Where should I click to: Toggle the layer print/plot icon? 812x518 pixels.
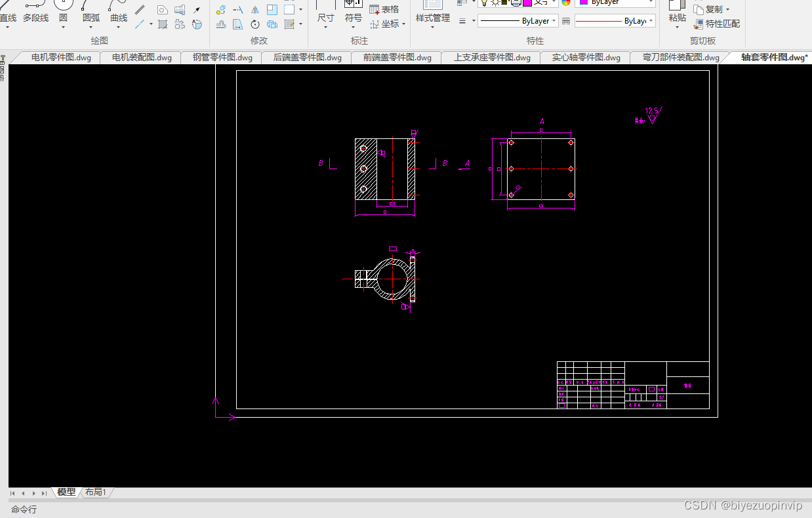point(516,3)
